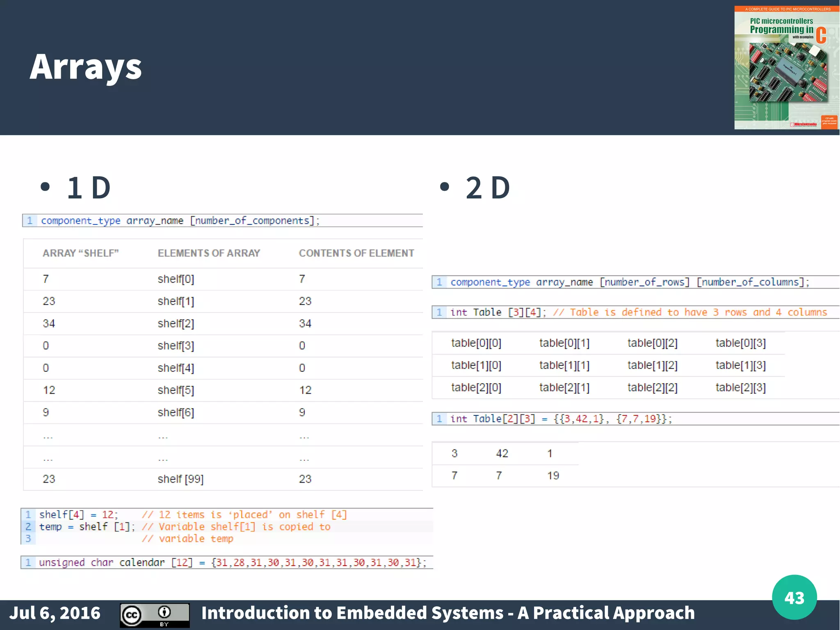Click the shelf[4] cell

point(176,368)
